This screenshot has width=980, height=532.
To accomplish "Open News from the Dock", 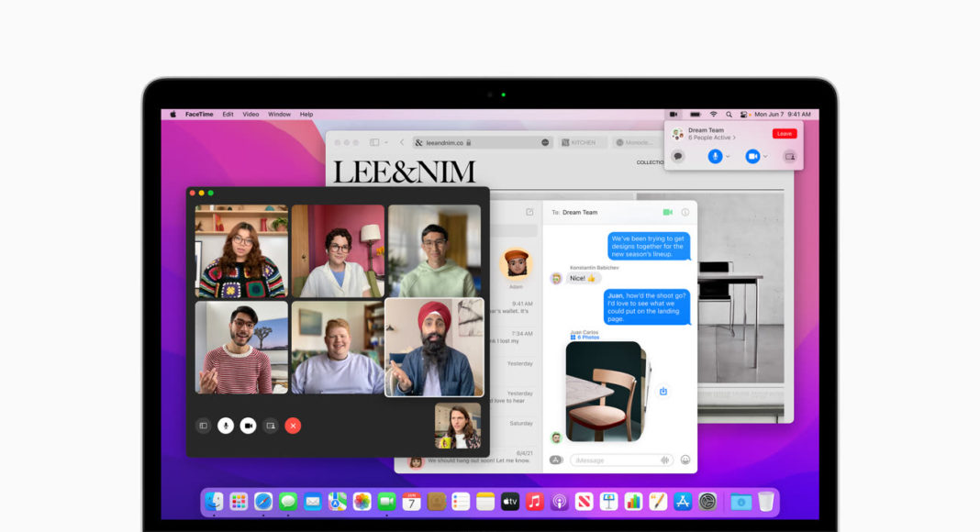I will pyautogui.click(x=584, y=502).
